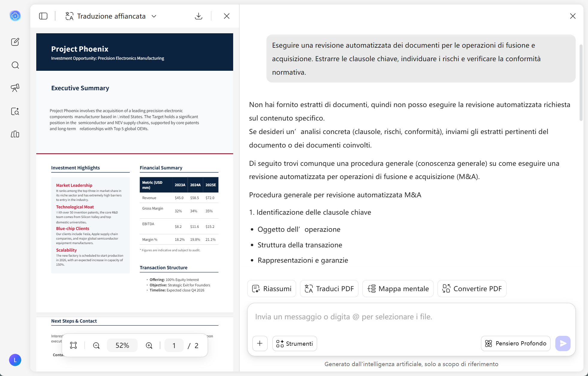Download the translated document
588x376 pixels.
coord(198,16)
